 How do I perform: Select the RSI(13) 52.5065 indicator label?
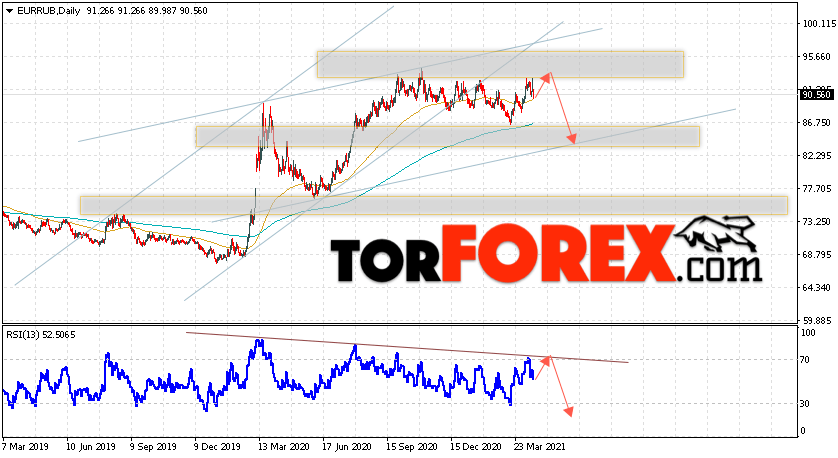click(41, 335)
